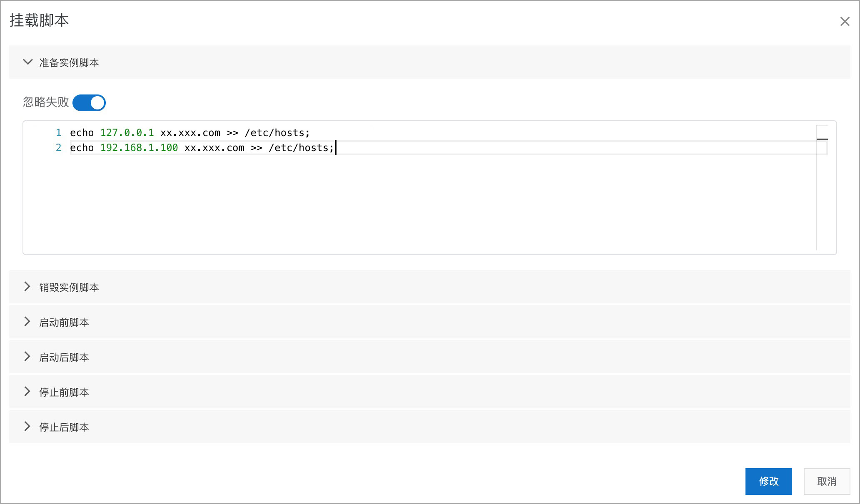Toggle the 忽略失败 switch off
This screenshot has width=860, height=504.
pyautogui.click(x=89, y=103)
